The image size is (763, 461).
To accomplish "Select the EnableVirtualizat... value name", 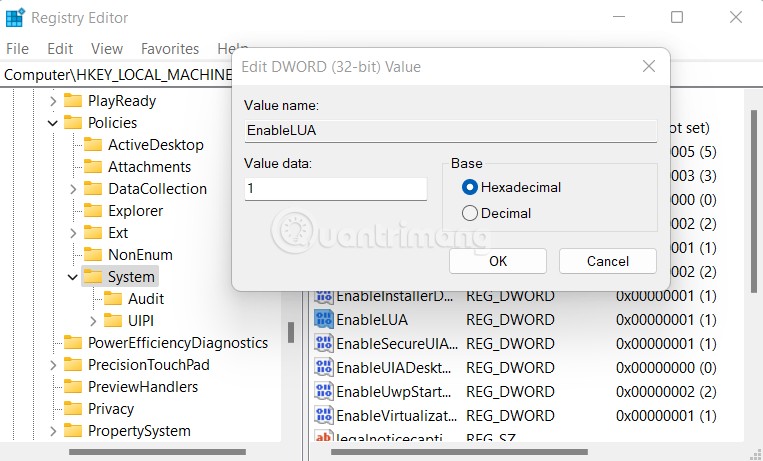I will pos(397,416).
